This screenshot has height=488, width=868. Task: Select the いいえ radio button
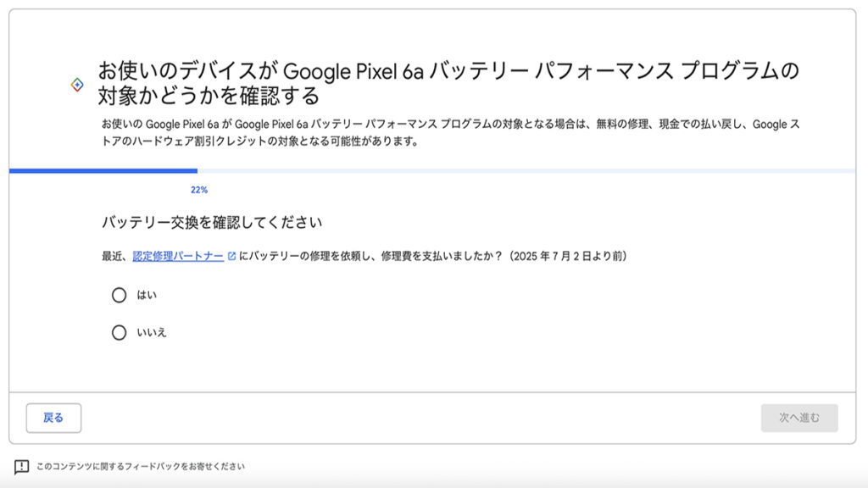pyautogui.click(x=119, y=332)
